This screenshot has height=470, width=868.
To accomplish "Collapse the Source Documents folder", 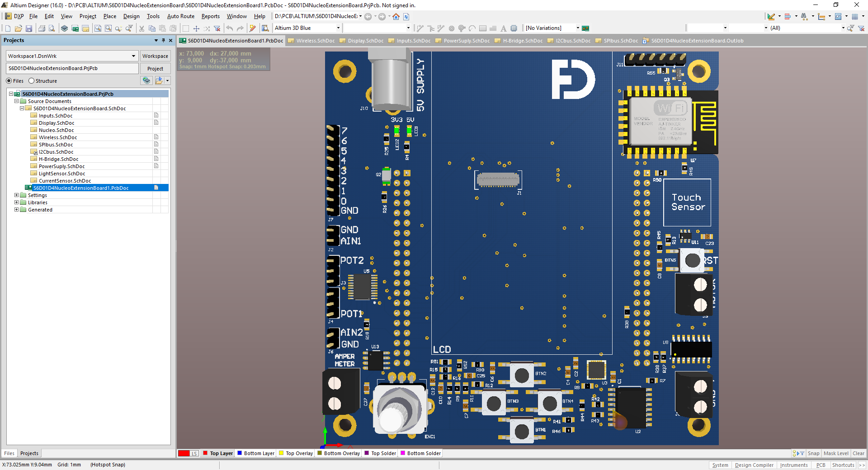I will pyautogui.click(x=17, y=101).
